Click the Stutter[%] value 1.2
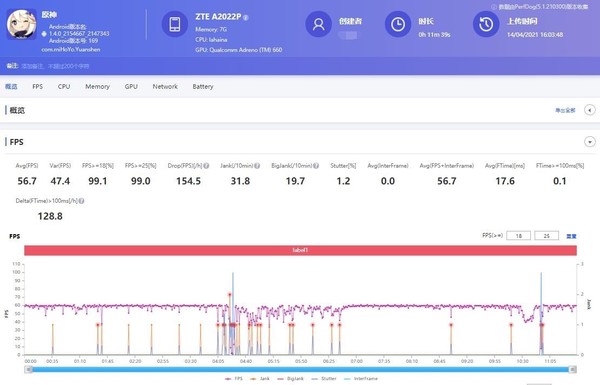 (343, 181)
